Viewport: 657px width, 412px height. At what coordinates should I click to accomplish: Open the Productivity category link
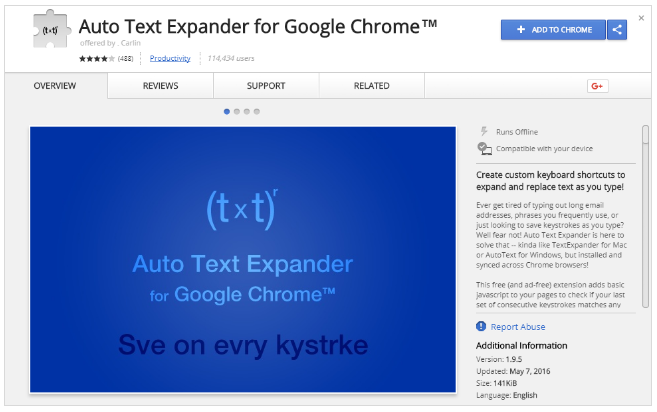click(x=170, y=58)
